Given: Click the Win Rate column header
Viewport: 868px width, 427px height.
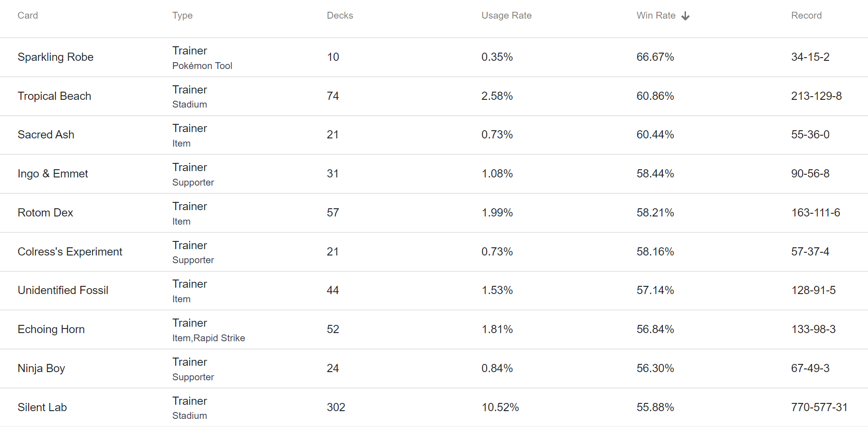Looking at the screenshot, I should coord(656,15).
